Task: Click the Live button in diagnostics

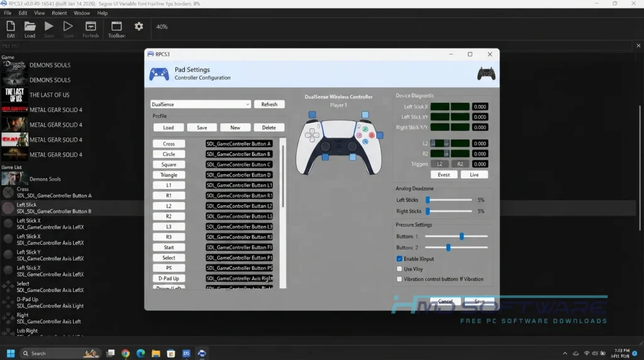Action: pos(474,175)
